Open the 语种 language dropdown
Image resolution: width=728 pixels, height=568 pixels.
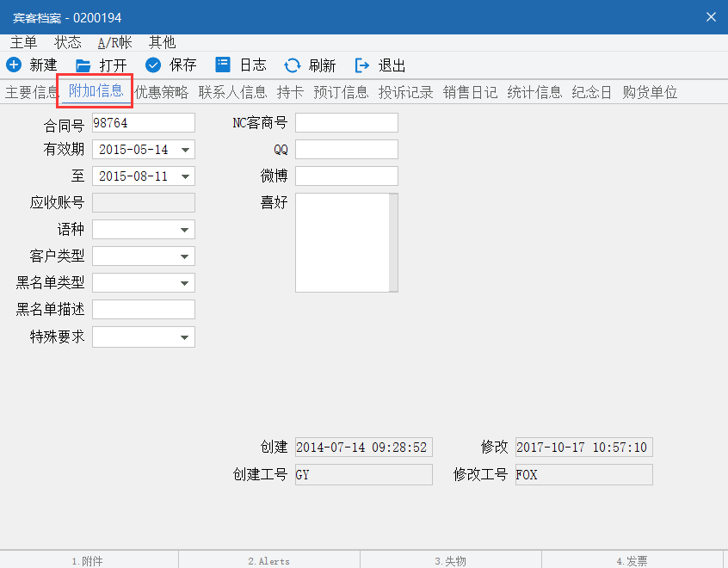tap(185, 230)
